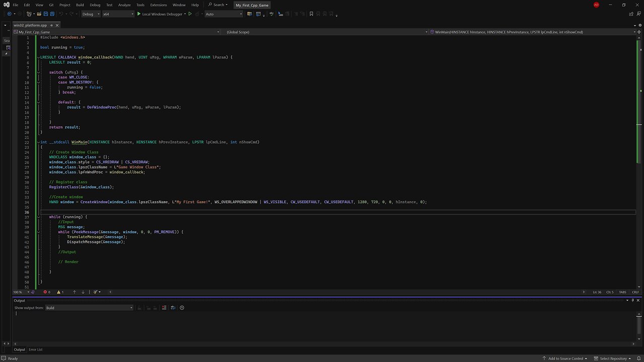The height and width of the screenshot is (362, 644).
Task: Click the Visual Studio logo icon
Action: coord(6,5)
